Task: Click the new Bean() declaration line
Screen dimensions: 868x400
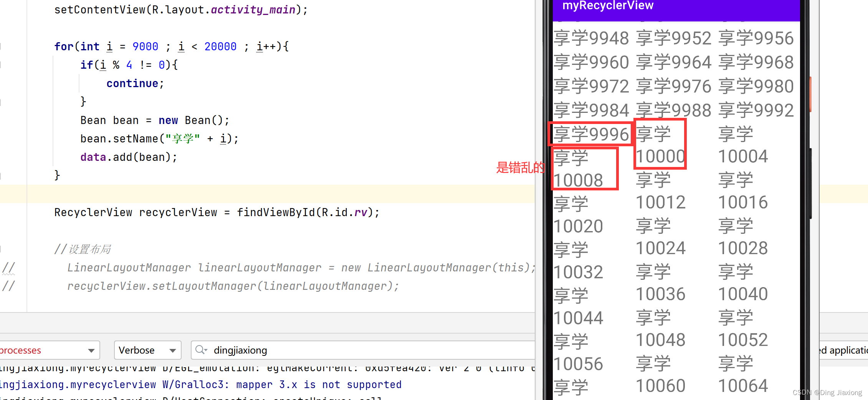Action: 155,120
